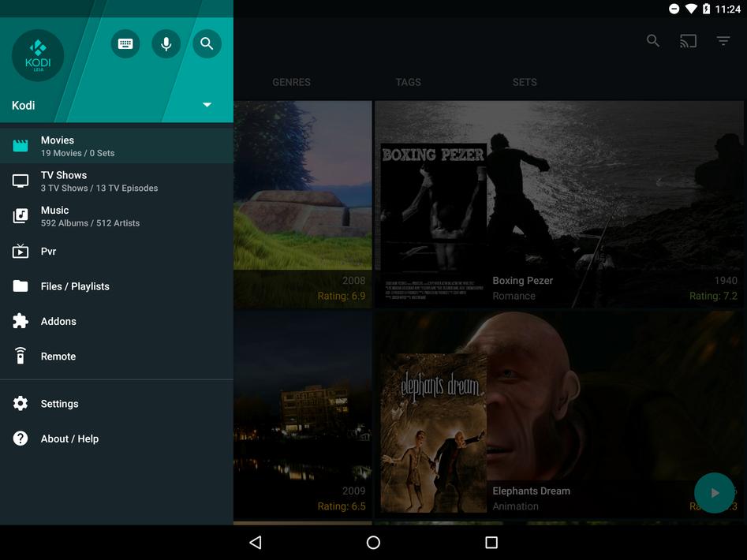Click the 1940 year on Boxing Pezer

pos(726,281)
